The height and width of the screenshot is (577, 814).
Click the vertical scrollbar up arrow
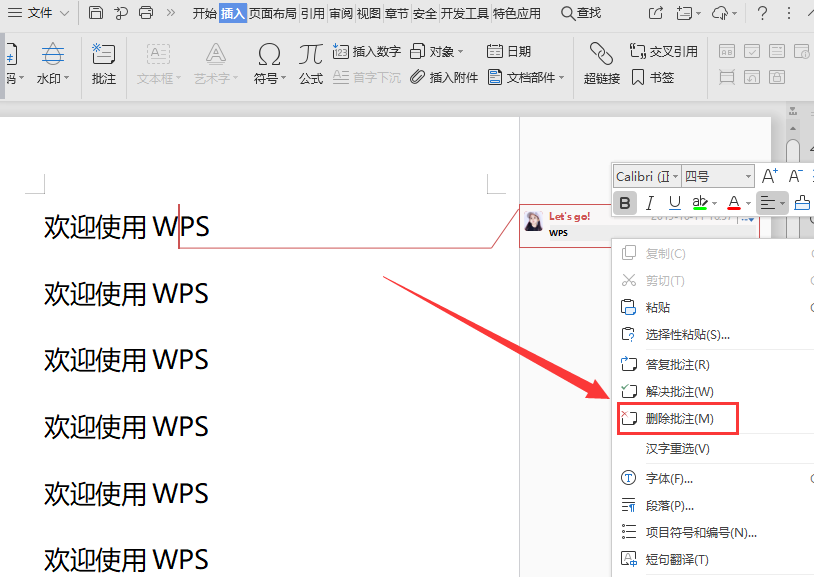pyautogui.click(x=793, y=128)
